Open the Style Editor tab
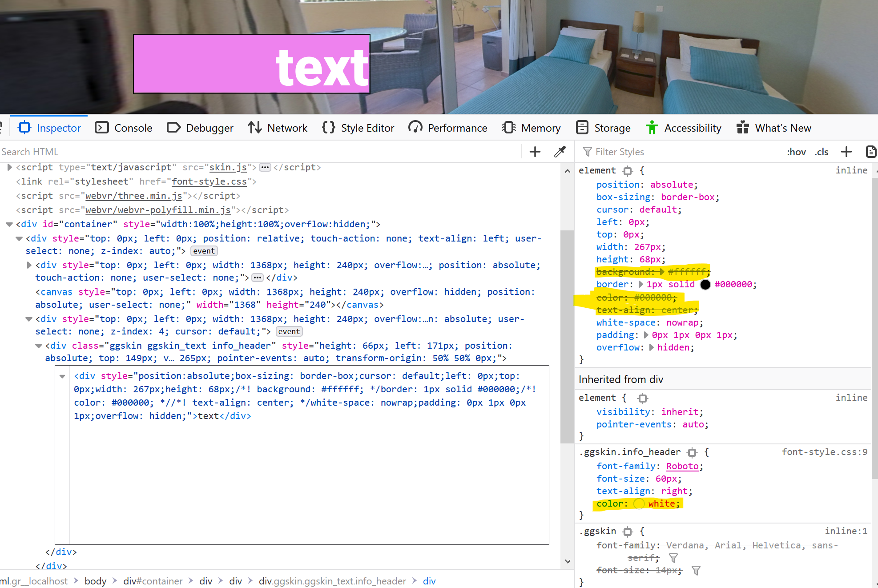The image size is (878, 588). coord(358,128)
